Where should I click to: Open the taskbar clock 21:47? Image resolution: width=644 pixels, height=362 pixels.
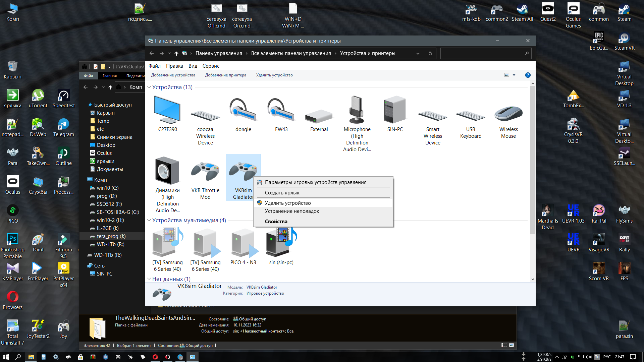pos(620,357)
